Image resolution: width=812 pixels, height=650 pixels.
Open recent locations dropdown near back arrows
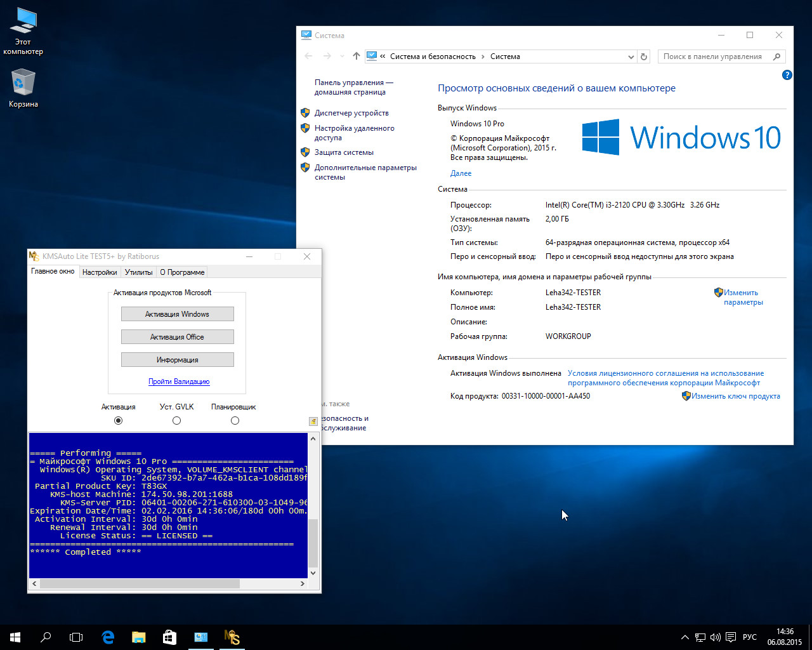(x=343, y=56)
